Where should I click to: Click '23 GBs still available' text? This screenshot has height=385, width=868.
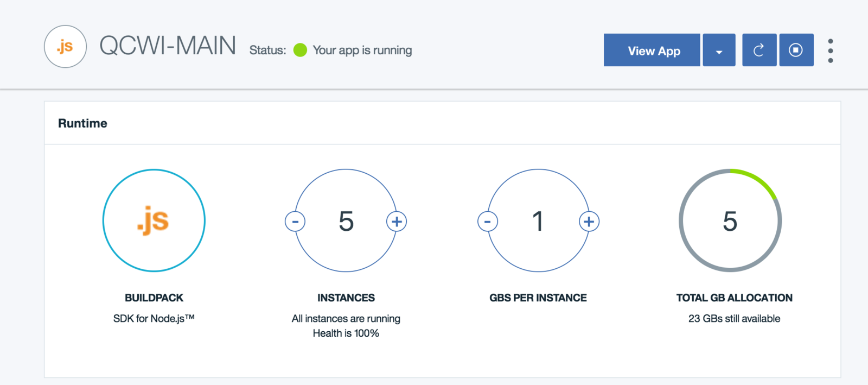tap(735, 319)
